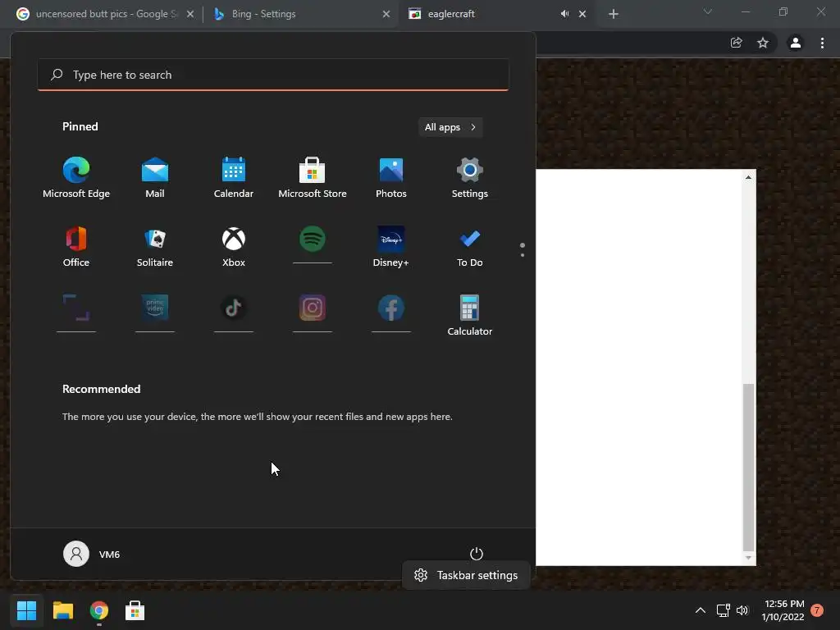
Task: Open Taskbar settings
Action: click(x=466, y=575)
